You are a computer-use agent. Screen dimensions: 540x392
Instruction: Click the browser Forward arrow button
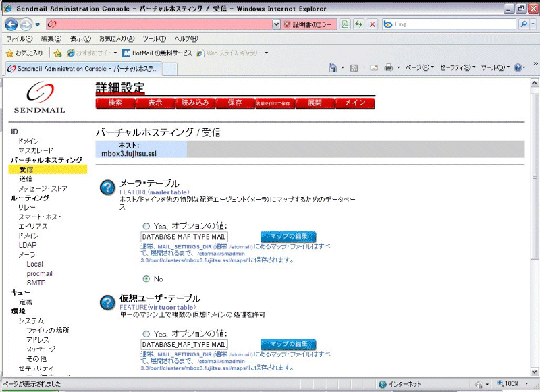tap(26, 24)
